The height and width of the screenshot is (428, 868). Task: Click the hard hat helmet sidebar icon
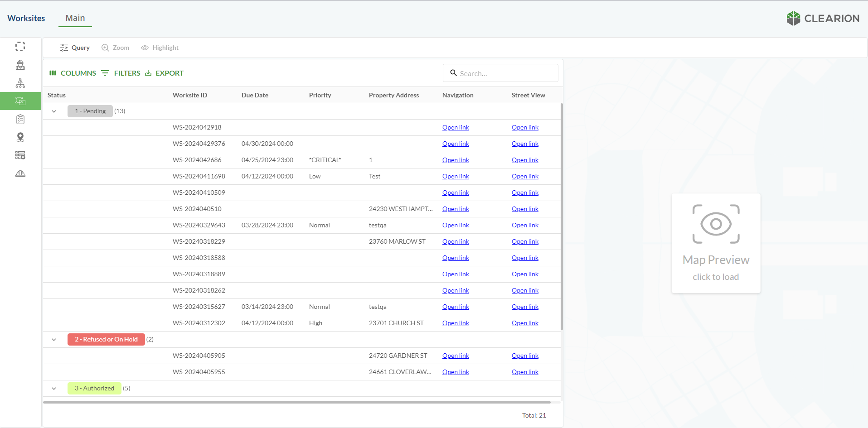tap(20, 173)
